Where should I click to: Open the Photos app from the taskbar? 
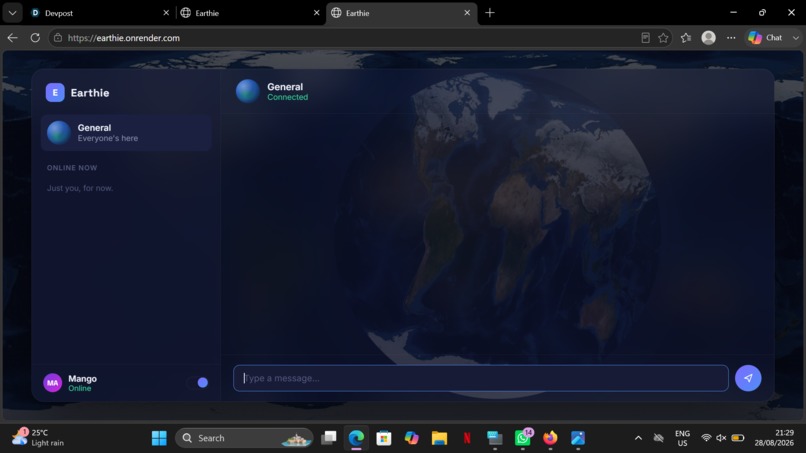[578, 438]
